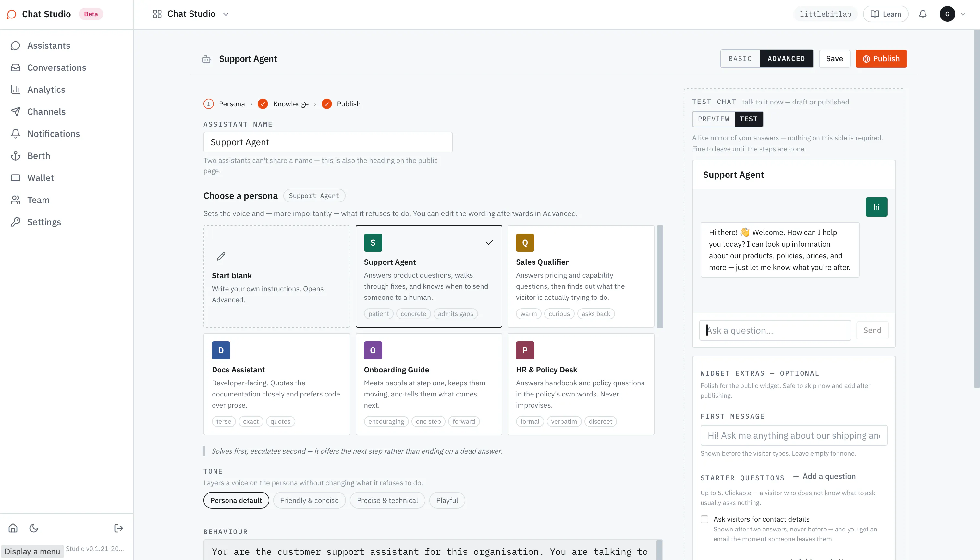Go to Analytics page
980x560 pixels.
[x=38, y=90]
